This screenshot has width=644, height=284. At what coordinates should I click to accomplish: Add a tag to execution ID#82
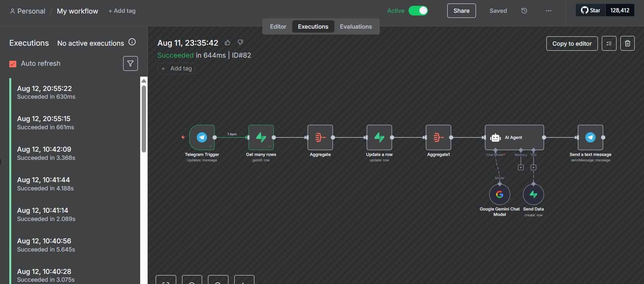pos(177,68)
